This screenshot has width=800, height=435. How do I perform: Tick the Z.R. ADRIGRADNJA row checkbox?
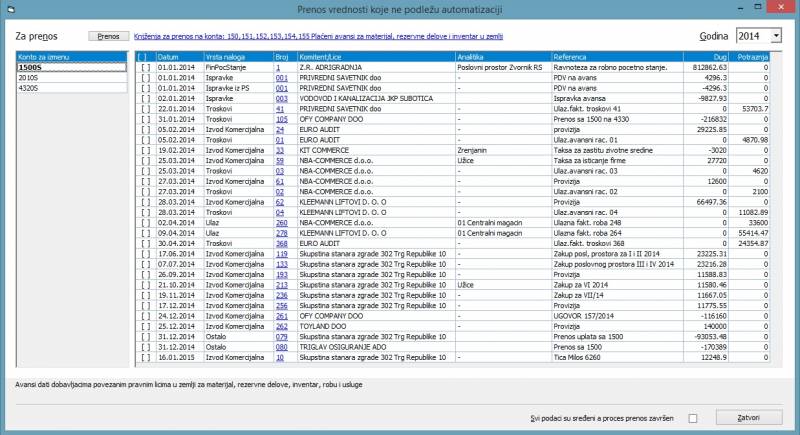click(x=144, y=67)
